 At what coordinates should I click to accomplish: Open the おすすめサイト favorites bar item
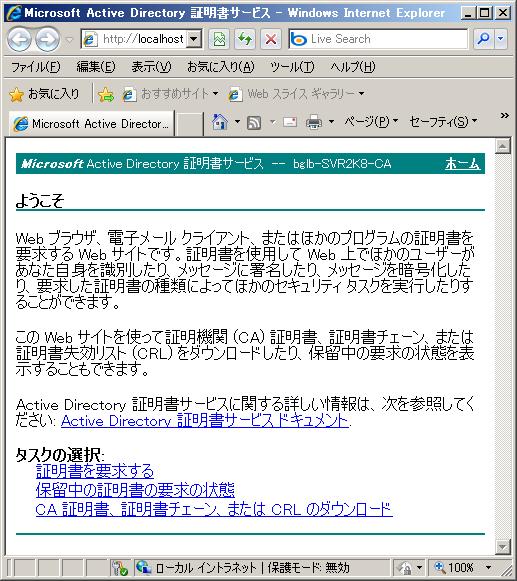click(x=170, y=94)
